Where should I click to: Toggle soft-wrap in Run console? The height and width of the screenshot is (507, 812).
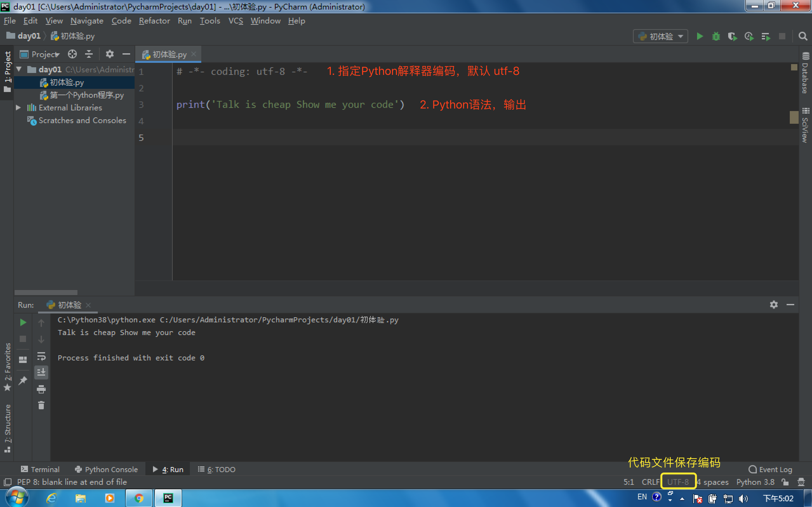point(41,356)
